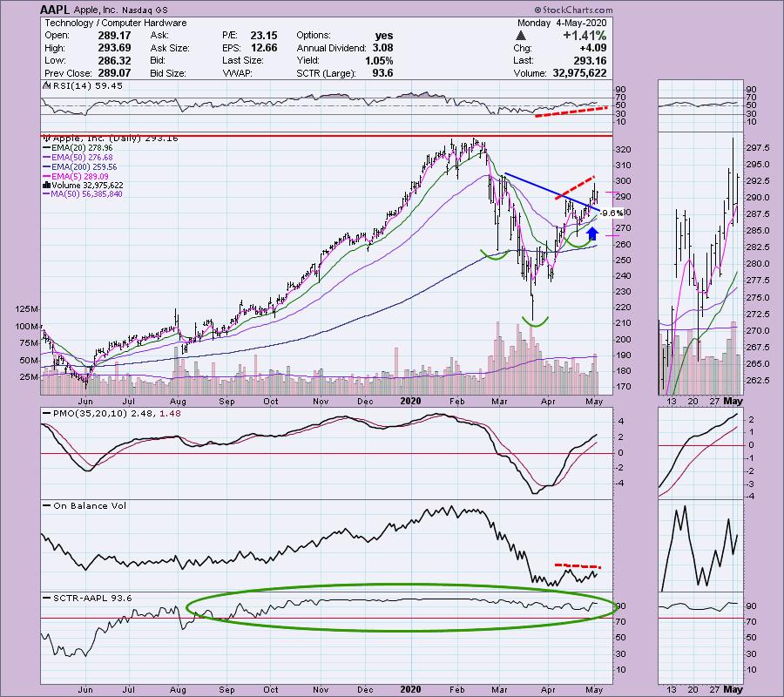Image resolution: width=784 pixels, height=697 pixels.
Task: Click the volume bar icon beside 'Volume 32,975,622' legend
Action: (46, 185)
